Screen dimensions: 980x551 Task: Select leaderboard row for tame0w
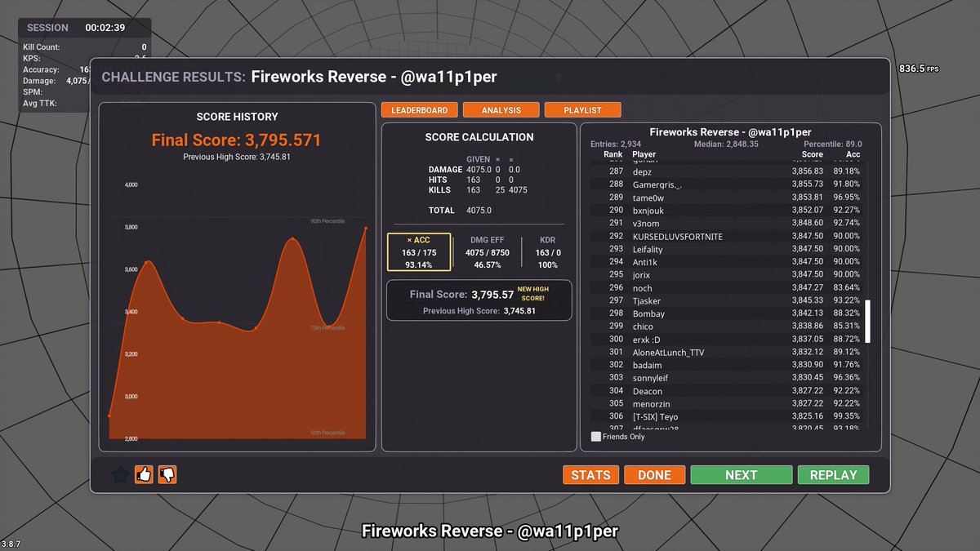click(x=727, y=198)
